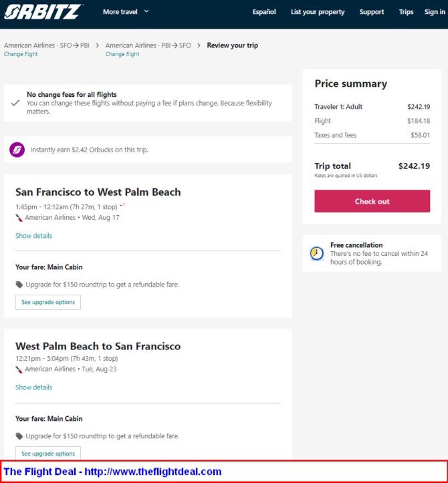Click the Check out button

(372, 201)
